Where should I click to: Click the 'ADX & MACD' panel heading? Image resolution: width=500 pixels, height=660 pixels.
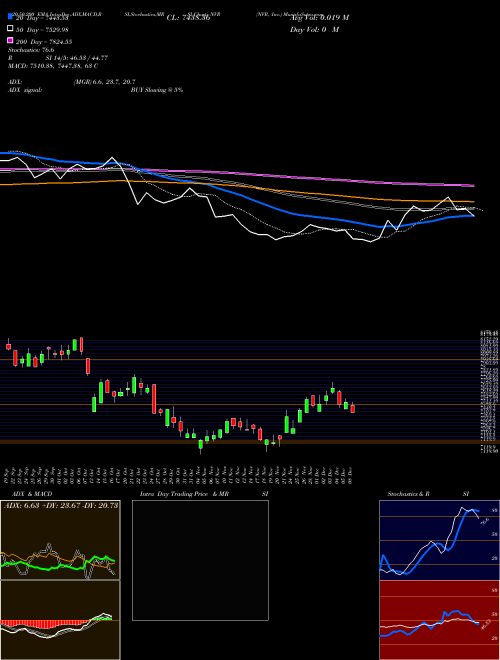pyautogui.click(x=32, y=493)
